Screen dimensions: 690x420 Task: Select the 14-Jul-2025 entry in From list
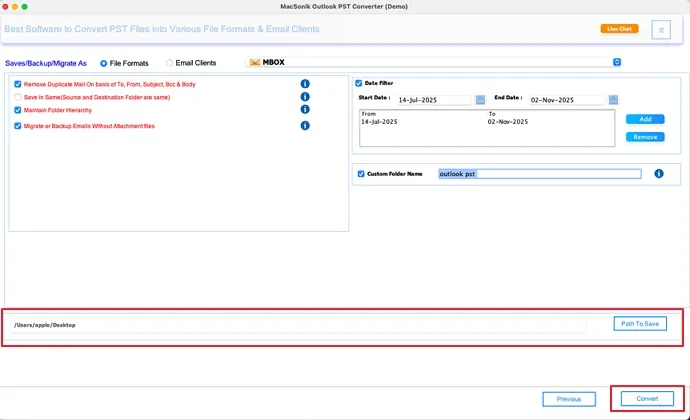(x=379, y=122)
